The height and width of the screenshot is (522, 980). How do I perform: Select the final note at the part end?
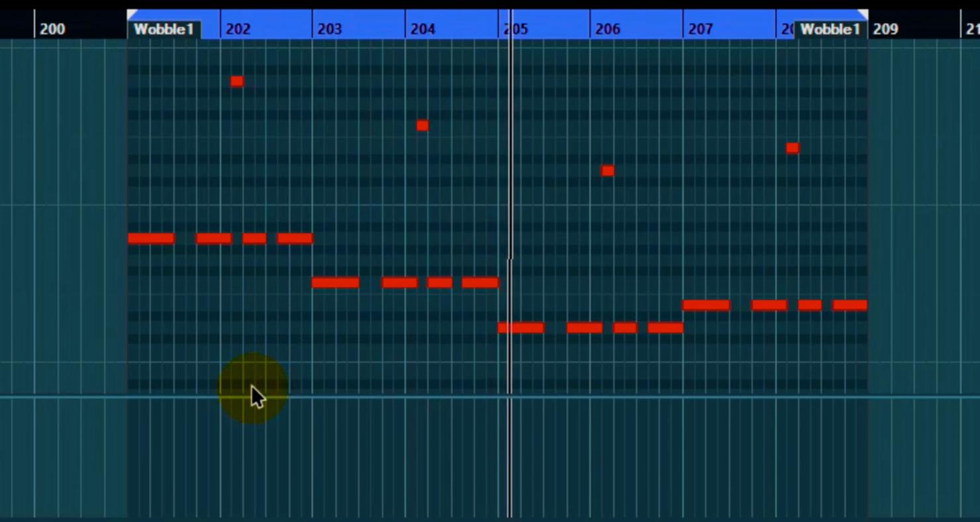[x=850, y=305]
